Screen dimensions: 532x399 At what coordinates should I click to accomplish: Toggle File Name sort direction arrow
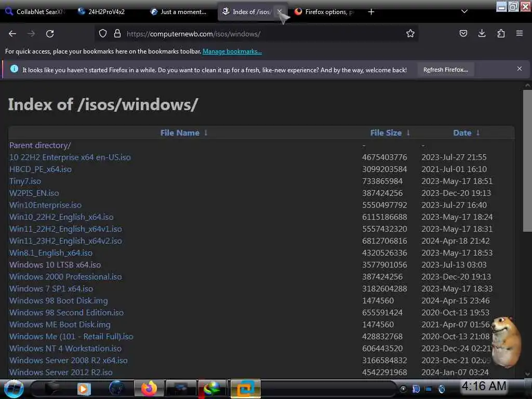pos(206,132)
